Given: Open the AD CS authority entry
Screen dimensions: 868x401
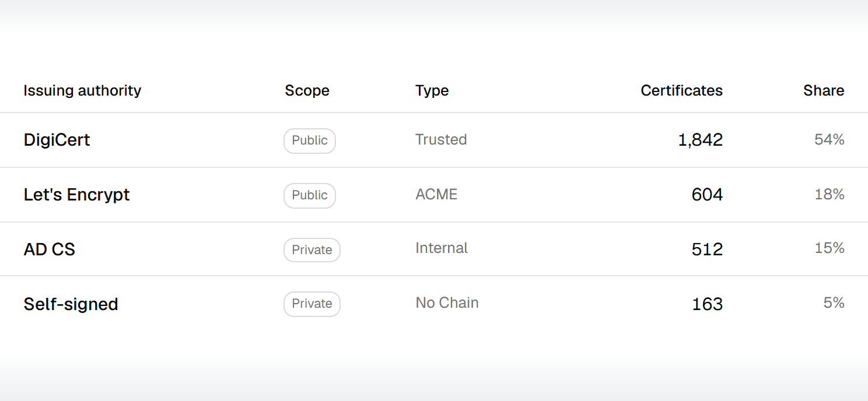Looking at the screenshot, I should coord(50,249).
